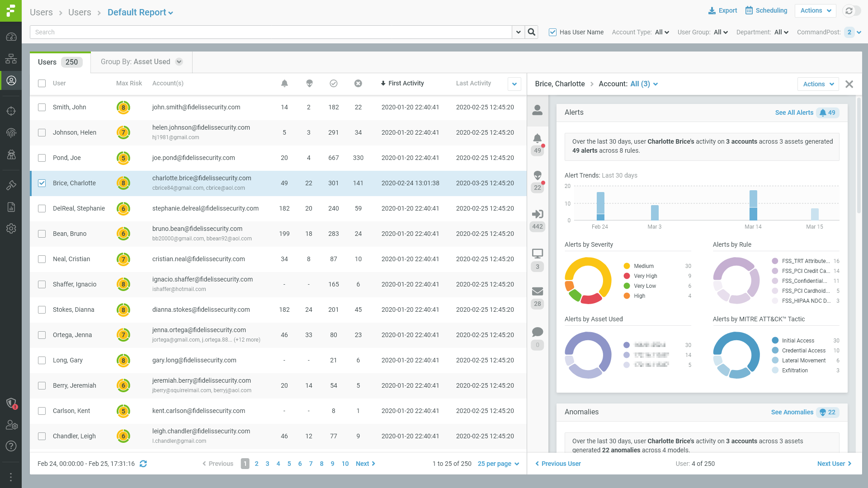Expand the Account Type filter dropdown

click(662, 32)
